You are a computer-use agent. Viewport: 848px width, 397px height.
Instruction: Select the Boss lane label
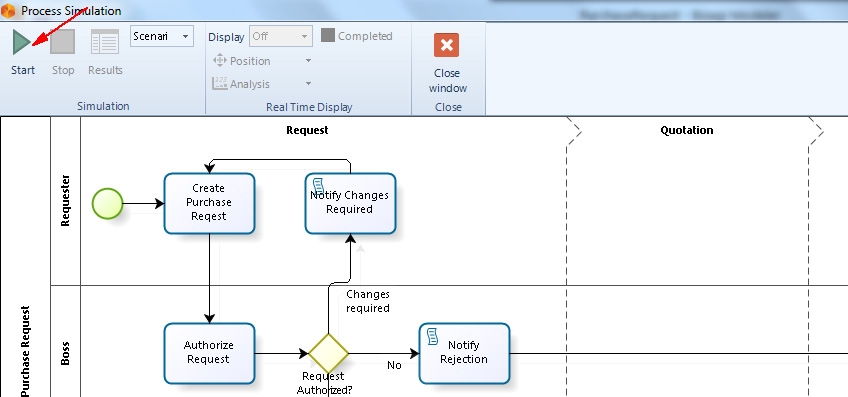pos(65,353)
